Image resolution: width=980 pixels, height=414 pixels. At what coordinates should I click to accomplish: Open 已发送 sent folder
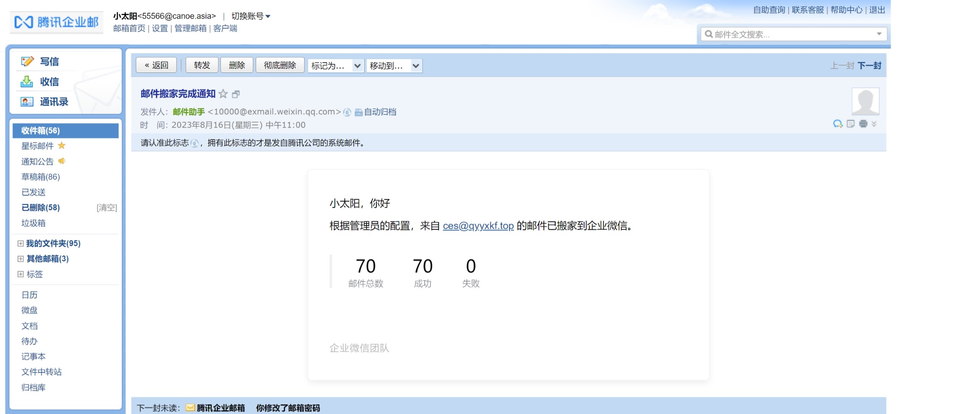point(34,192)
